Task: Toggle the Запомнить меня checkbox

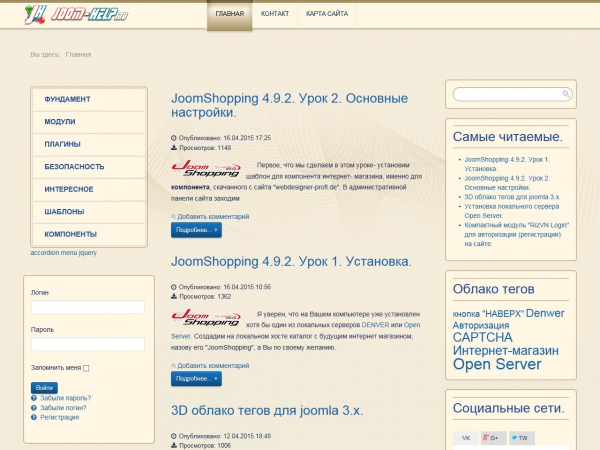Action: pos(86,368)
